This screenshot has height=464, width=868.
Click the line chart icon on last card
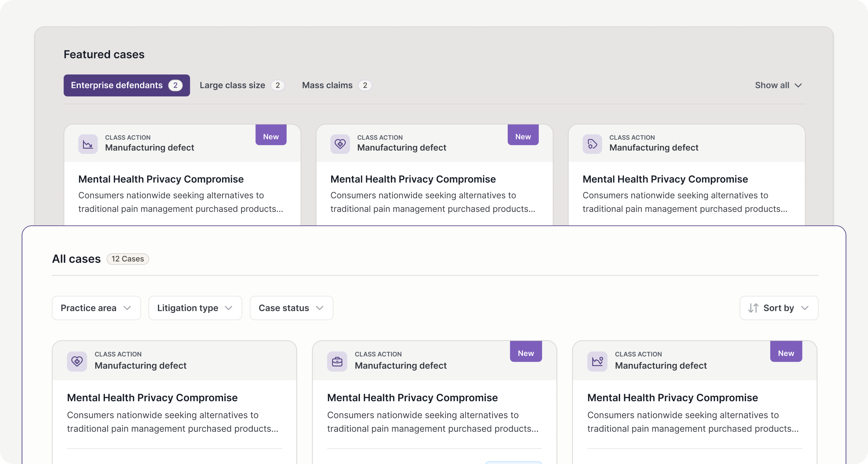(597, 361)
